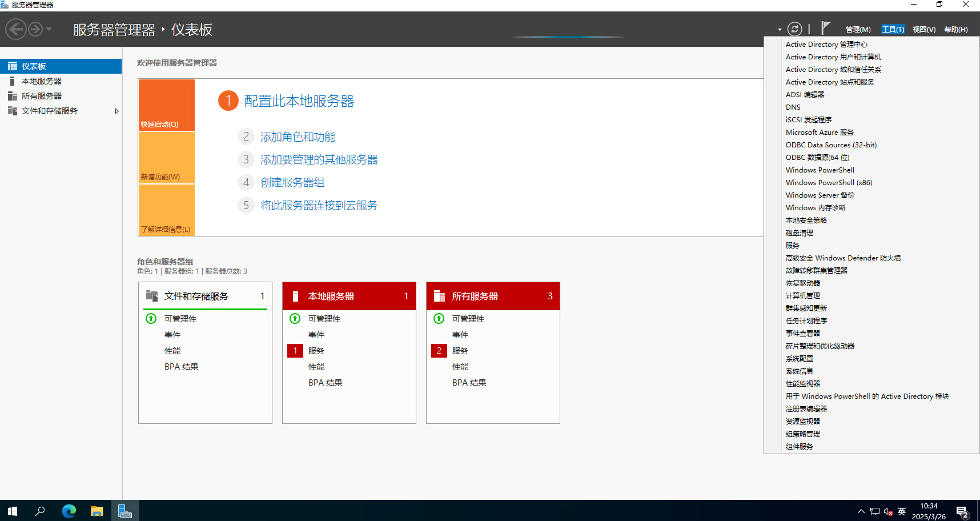Image resolution: width=980 pixels, height=521 pixels.
Task: Choose 注册表编辑器 from the tools menu
Action: 806,409
